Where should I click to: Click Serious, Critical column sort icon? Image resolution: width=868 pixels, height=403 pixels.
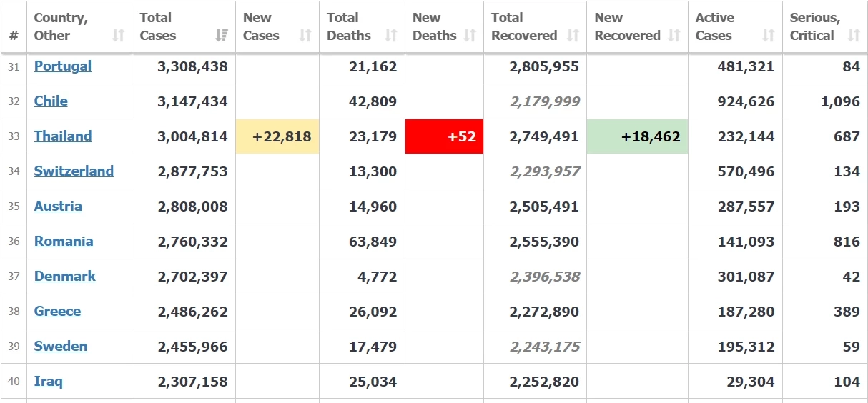tap(853, 35)
